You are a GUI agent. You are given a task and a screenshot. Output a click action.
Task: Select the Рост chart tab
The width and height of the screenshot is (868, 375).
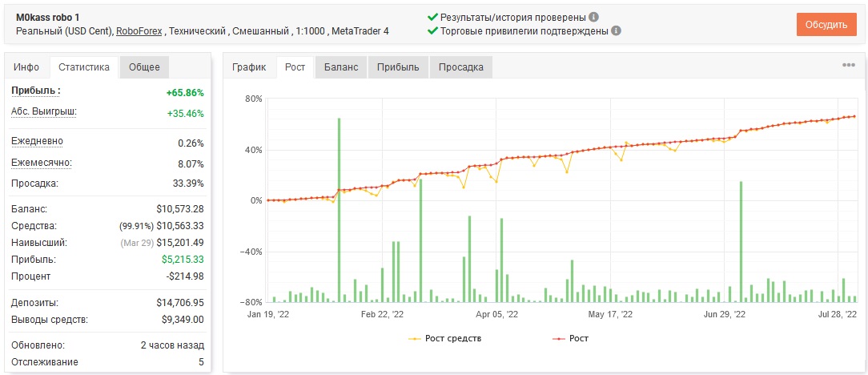click(295, 67)
